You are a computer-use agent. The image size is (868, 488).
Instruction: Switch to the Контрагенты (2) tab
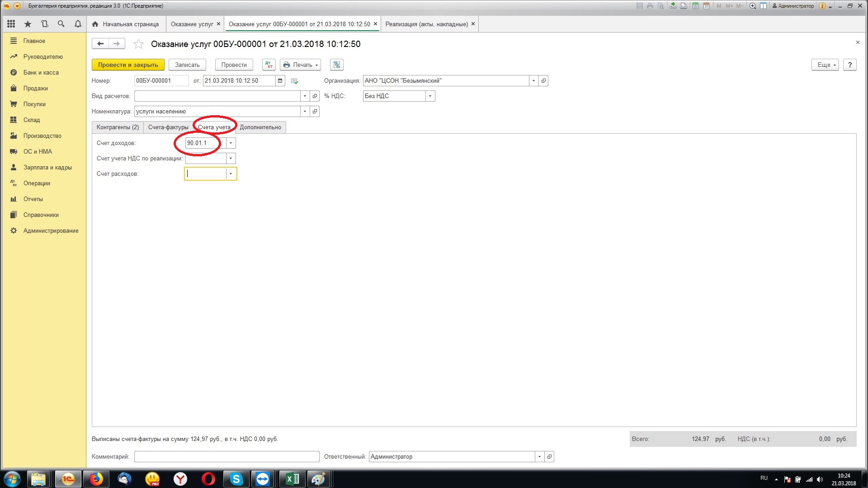[x=118, y=127]
